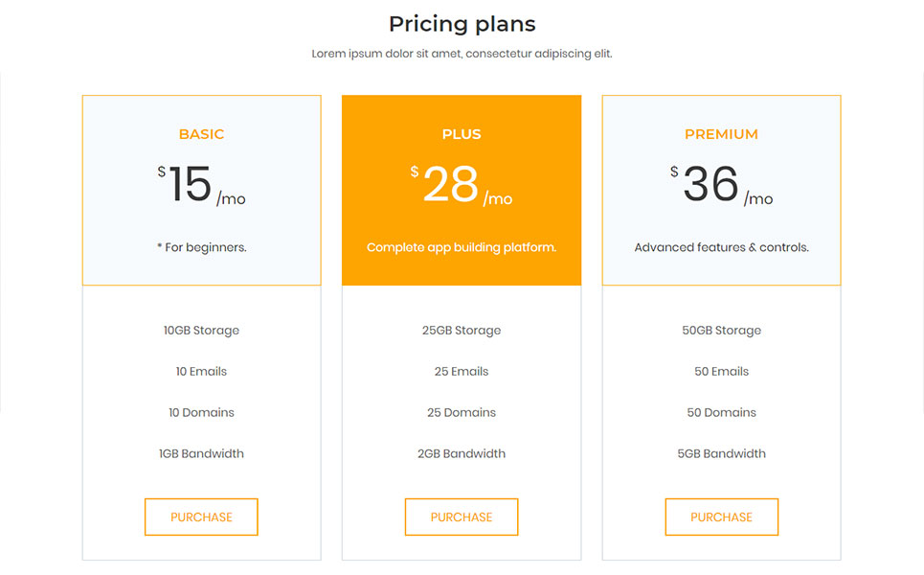The height and width of the screenshot is (575, 924).
Task: Click the Premium plan PURCHASE button
Action: [x=721, y=517]
